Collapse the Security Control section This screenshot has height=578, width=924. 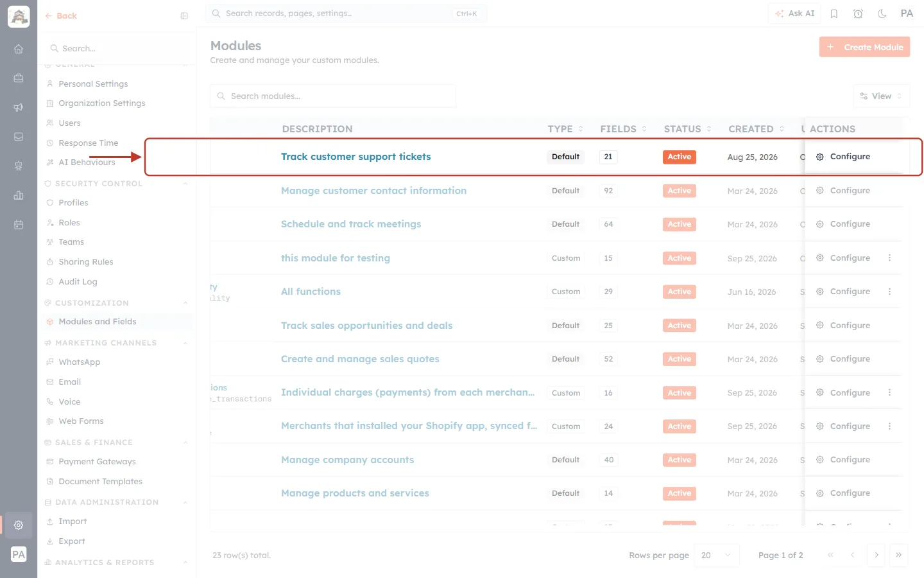[x=185, y=184]
